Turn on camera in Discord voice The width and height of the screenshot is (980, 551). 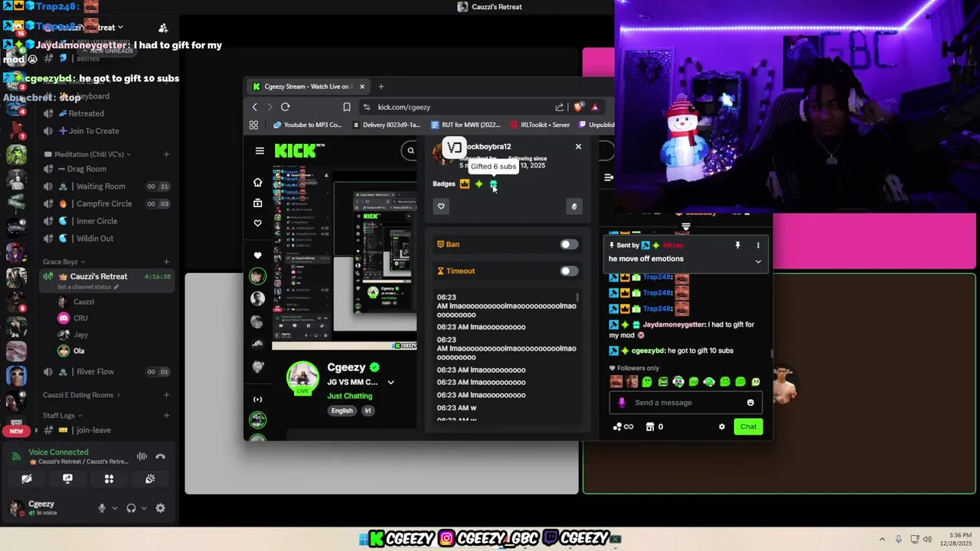coord(27,479)
